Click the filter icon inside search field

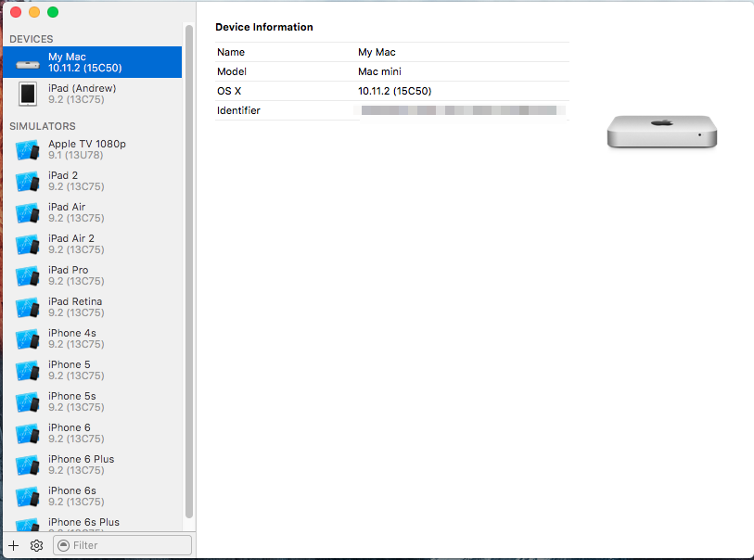pyautogui.click(x=63, y=545)
